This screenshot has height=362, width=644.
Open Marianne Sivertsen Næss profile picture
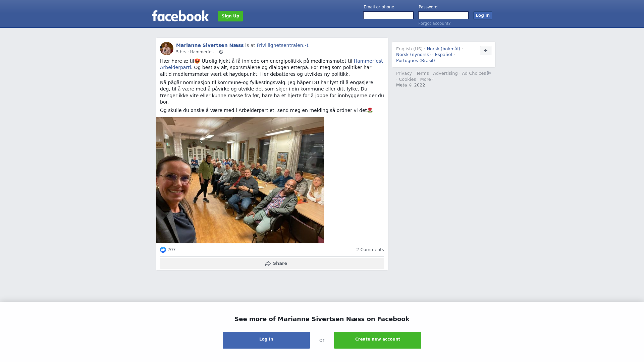tap(167, 49)
